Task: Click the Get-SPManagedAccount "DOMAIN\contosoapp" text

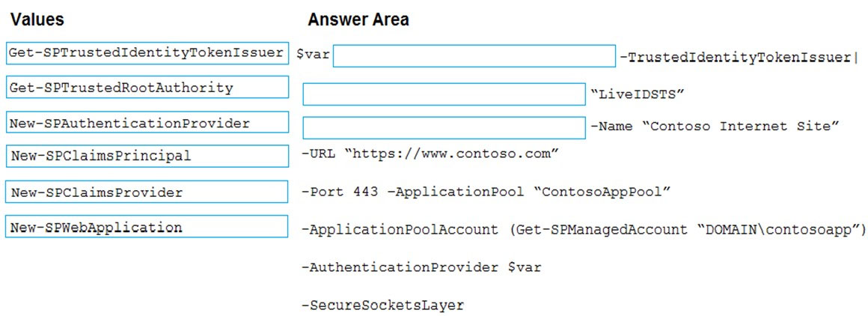Action: point(685,230)
